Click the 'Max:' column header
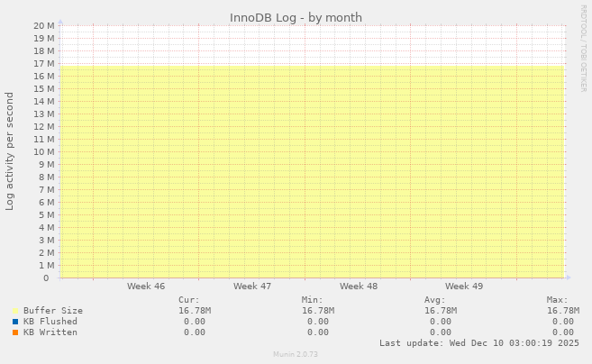Screen dimensions: 592x364 tap(557, 300)
